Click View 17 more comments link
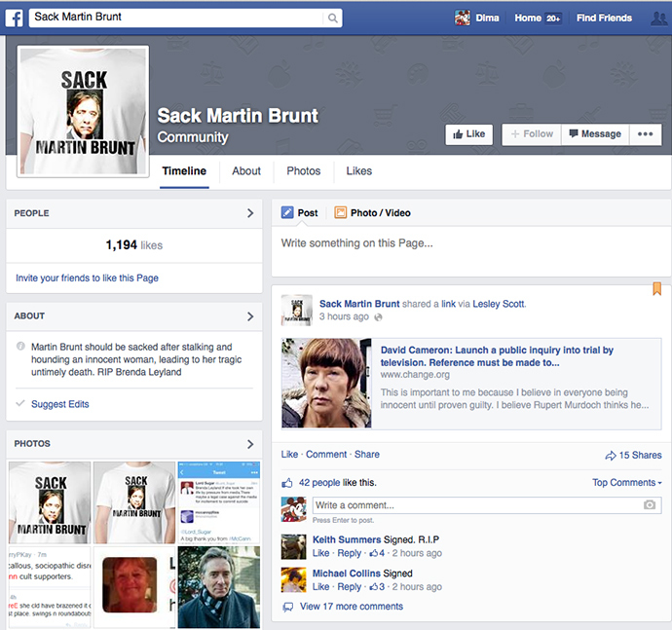The width and height of the screenshot is (672, 630). [351, 607]
